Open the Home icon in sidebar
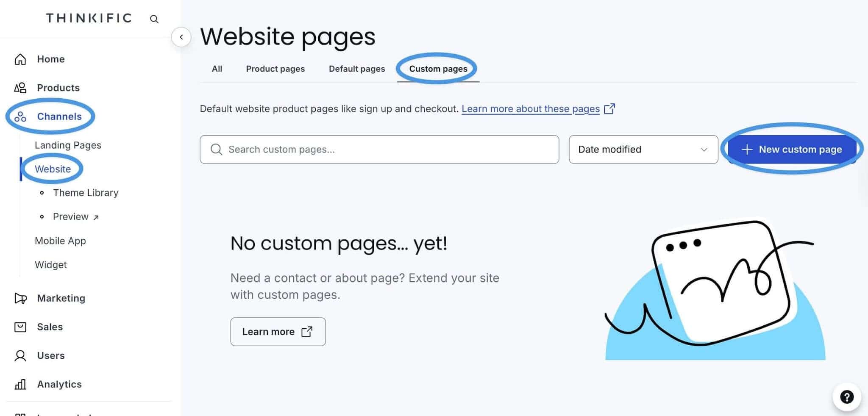 (20, 59)
